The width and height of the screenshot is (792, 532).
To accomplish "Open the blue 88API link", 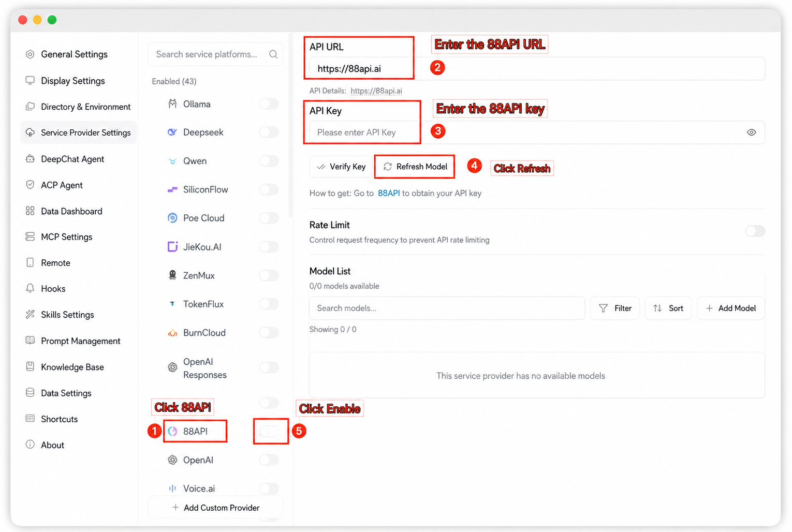I will click(389, 193).
